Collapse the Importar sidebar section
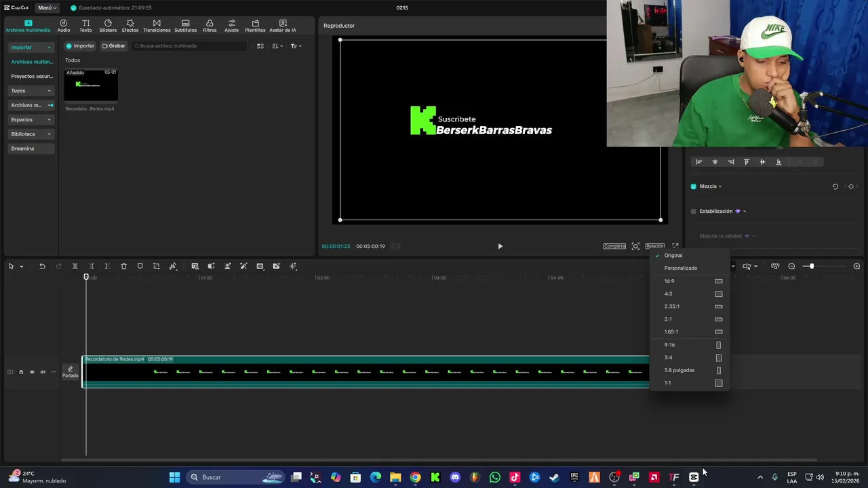The width and height of the screenshot is (868, 488). point(49,47)
